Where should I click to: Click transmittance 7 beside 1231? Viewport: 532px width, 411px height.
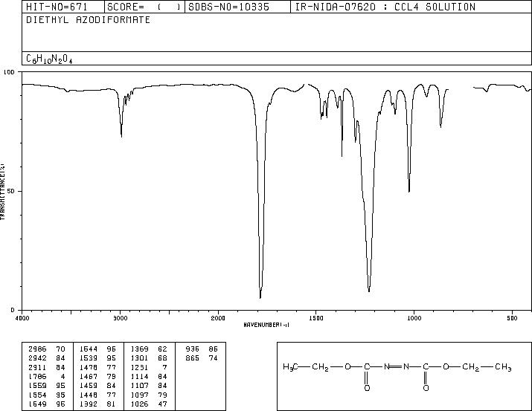(164, 367)
